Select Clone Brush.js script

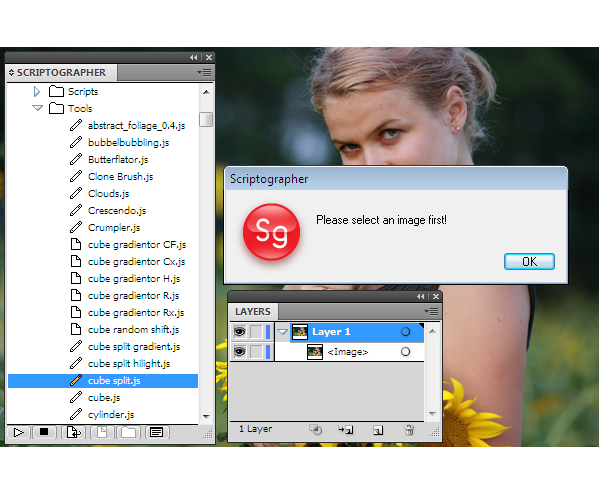(120, 176)
